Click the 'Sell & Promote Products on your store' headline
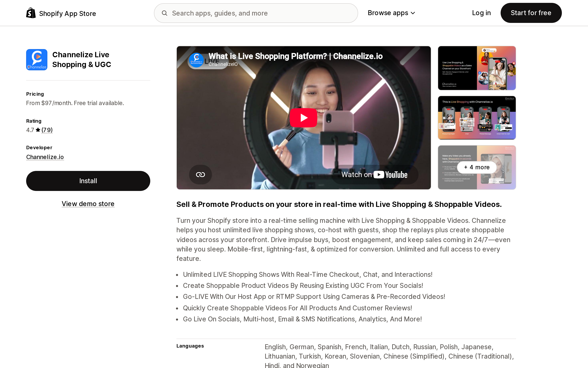 coord(339,204)
